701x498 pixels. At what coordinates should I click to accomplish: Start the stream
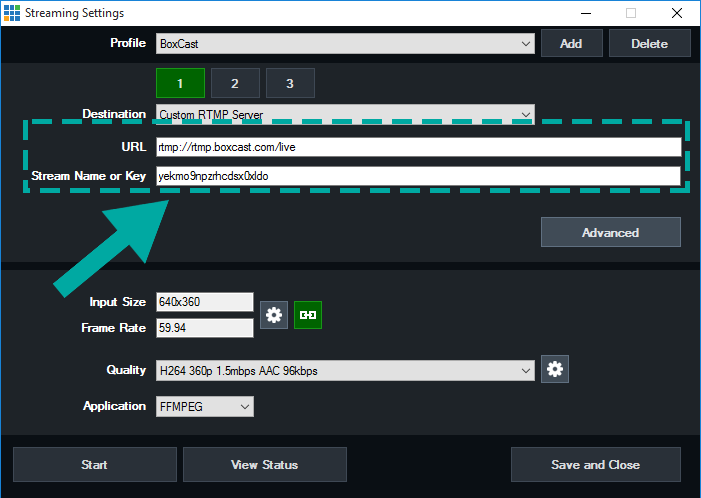tap(94, 465)
